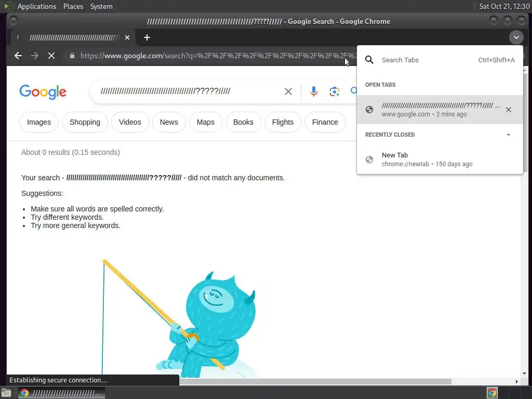Click 'Try different keywords.' suggestion text
The image size is (532, 399).
coord(67,217)
